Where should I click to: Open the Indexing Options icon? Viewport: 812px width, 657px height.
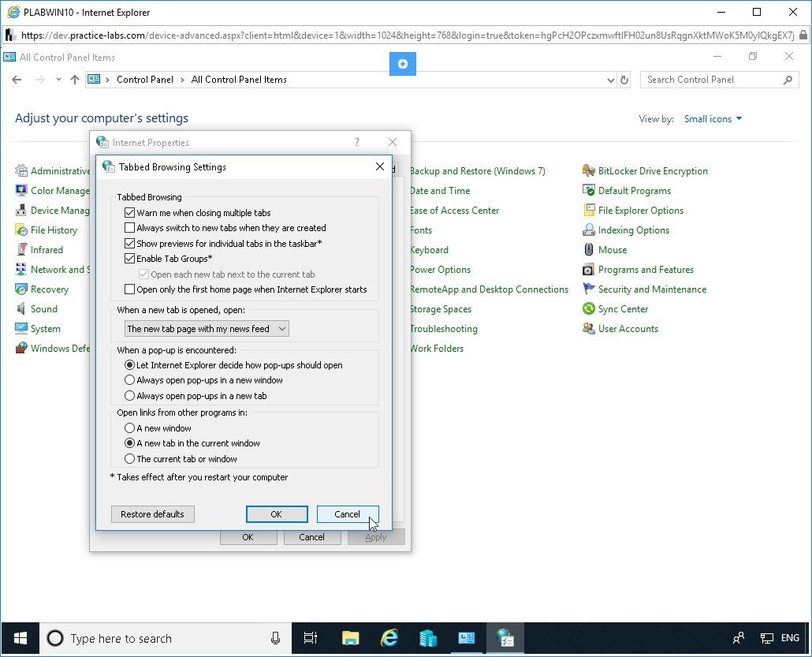(588, 230)
